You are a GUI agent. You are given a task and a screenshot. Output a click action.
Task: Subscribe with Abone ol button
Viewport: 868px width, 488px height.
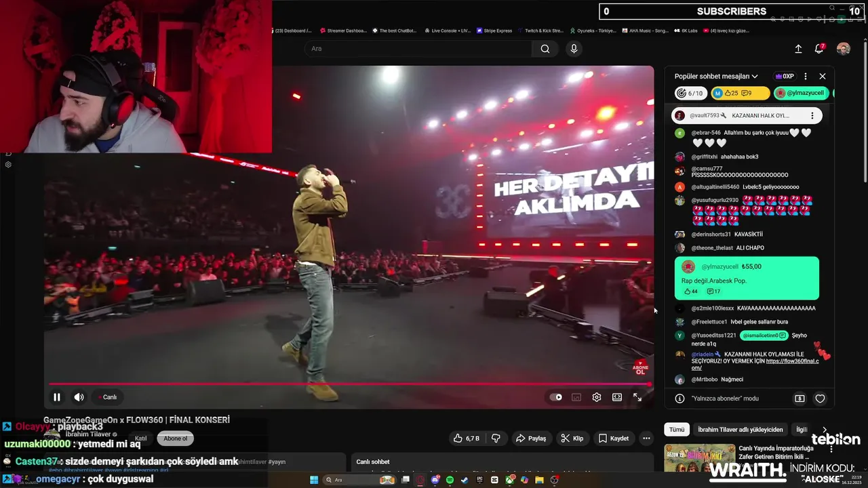coord(176,439)
